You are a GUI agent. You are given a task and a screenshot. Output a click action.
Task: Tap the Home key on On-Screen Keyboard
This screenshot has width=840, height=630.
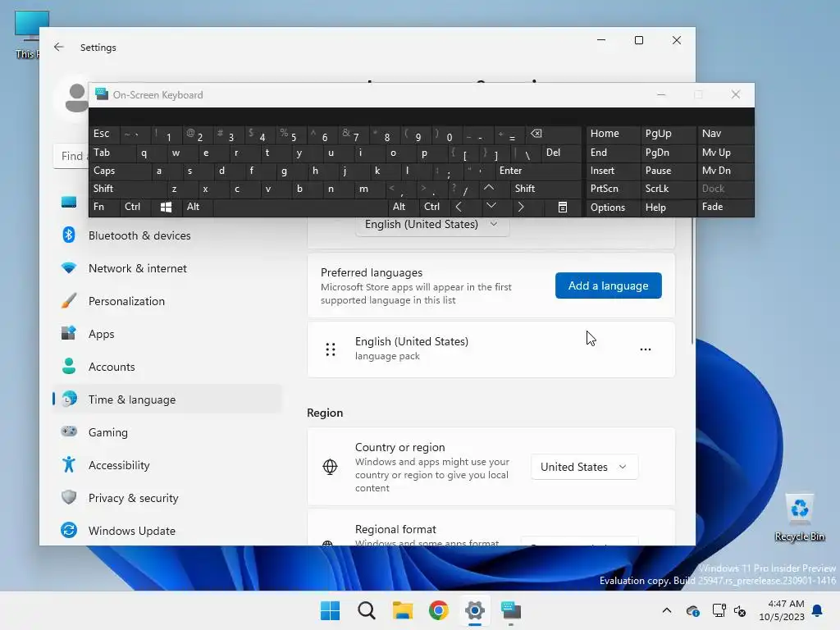613,134
